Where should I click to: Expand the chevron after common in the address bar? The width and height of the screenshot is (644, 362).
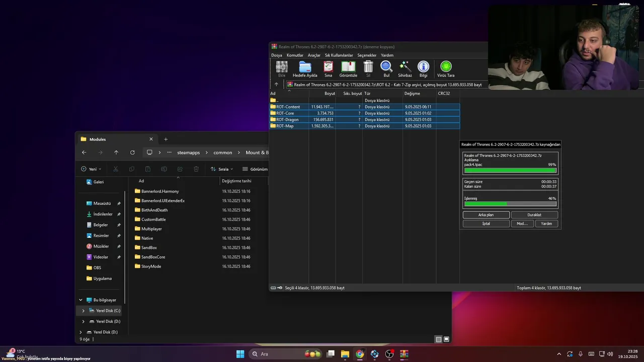tap(239, 152)
